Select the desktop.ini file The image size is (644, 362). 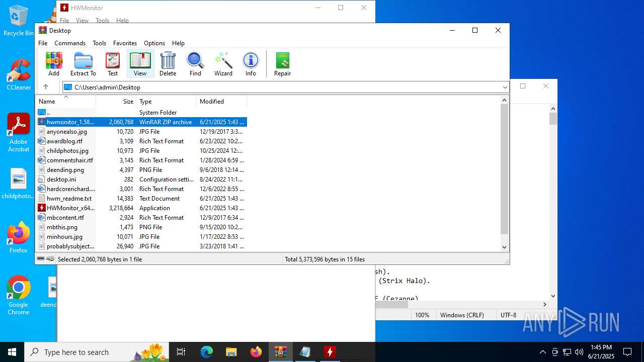(141, 179)
